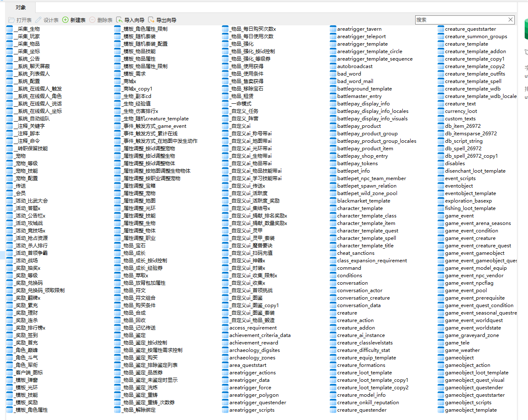Image resolution: width=528 pixels, height=420 pixels.
Task: Select the achievement_reward table
Action: (253, 343)
